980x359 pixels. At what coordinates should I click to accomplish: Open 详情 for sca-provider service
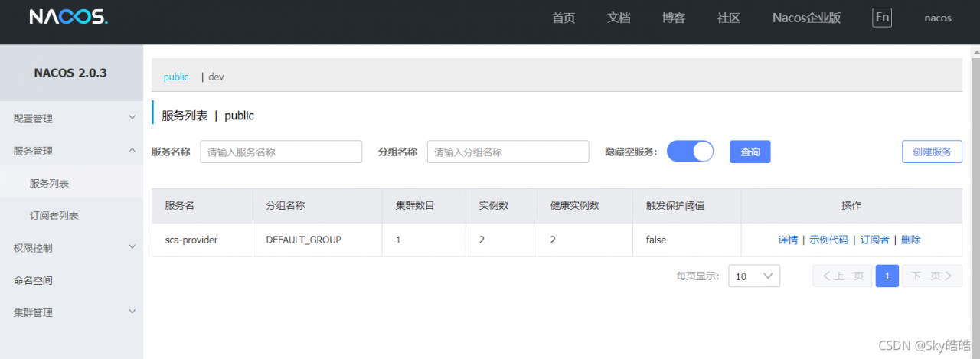788,240
